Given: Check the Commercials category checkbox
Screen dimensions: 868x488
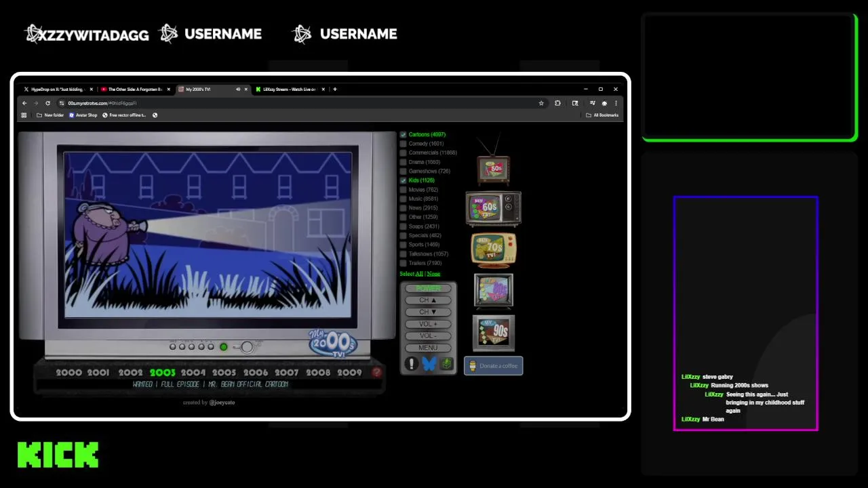Looking at the screenshot, I should (403, 152).
